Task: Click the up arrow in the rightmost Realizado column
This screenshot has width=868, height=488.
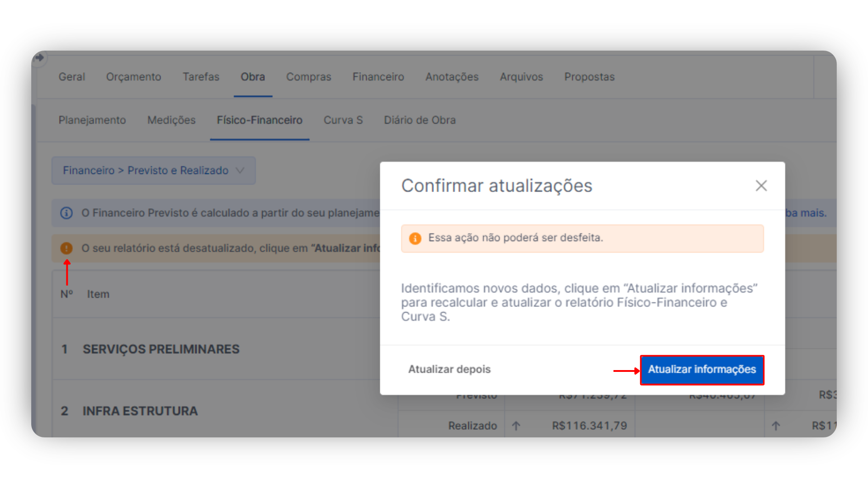Action: tap(776, 426)
